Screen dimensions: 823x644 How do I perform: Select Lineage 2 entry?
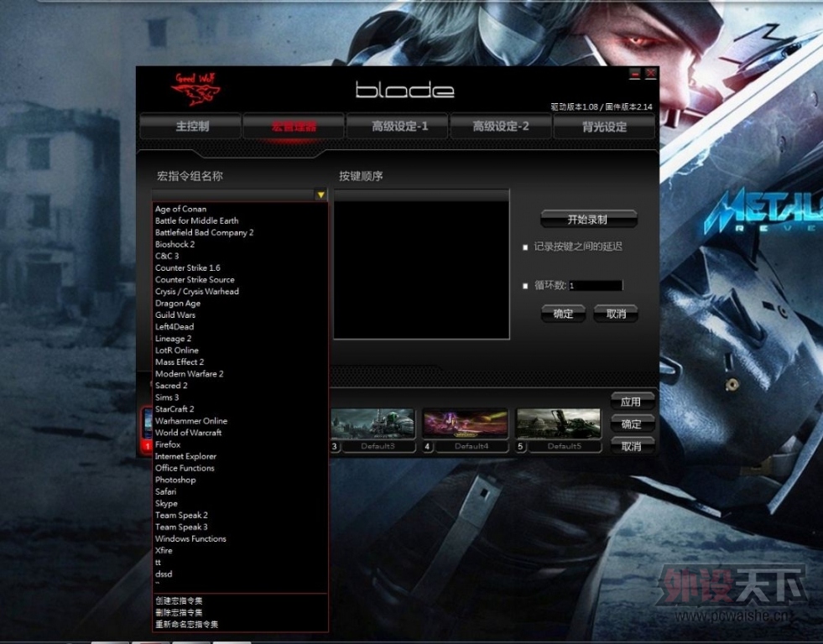(173, 339)
